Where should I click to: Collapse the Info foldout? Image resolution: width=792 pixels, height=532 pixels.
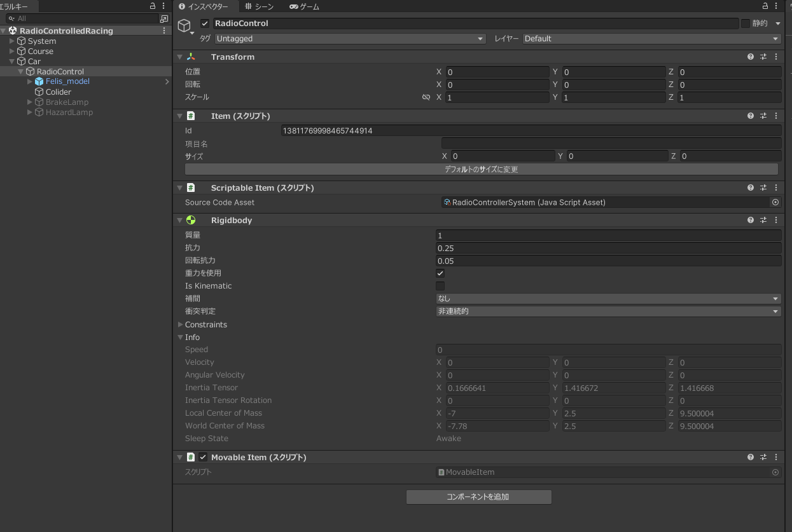point(180,338)
